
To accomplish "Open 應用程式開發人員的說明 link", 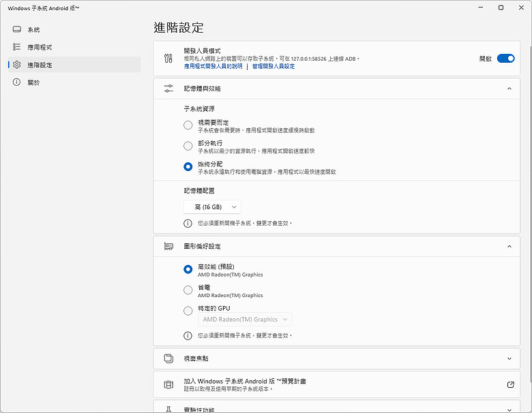I will click(x=213, y=66).
